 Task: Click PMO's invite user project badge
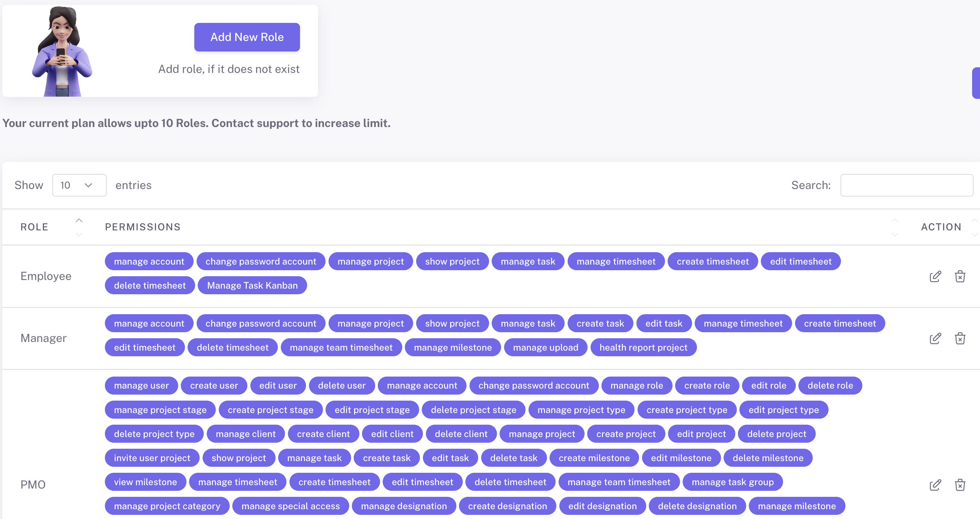tap(152, 458)
